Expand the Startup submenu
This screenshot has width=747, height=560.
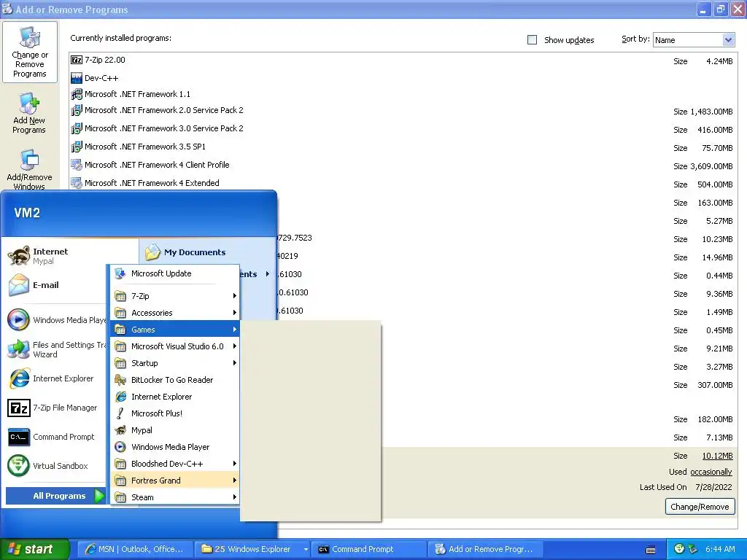[175, 363]
